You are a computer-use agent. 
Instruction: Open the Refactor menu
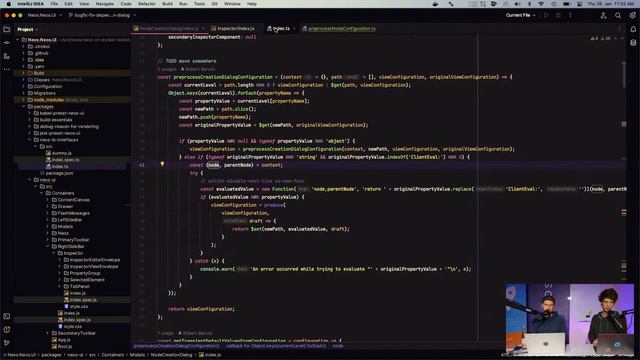[147, 4]
